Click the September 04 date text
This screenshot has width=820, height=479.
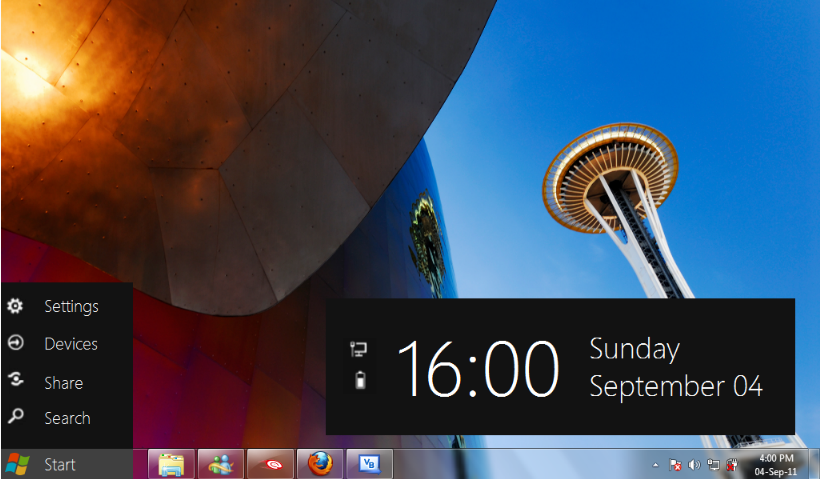[676, 387]
